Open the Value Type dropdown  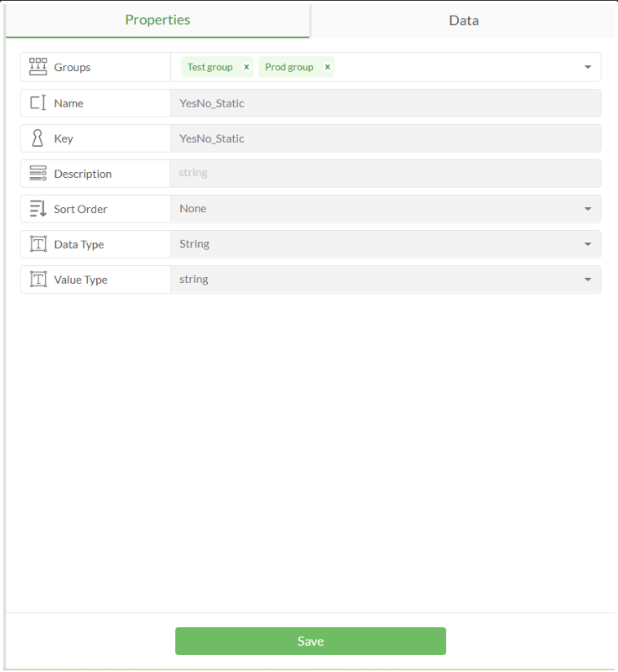pyautogui.click(x=588, y=279)
